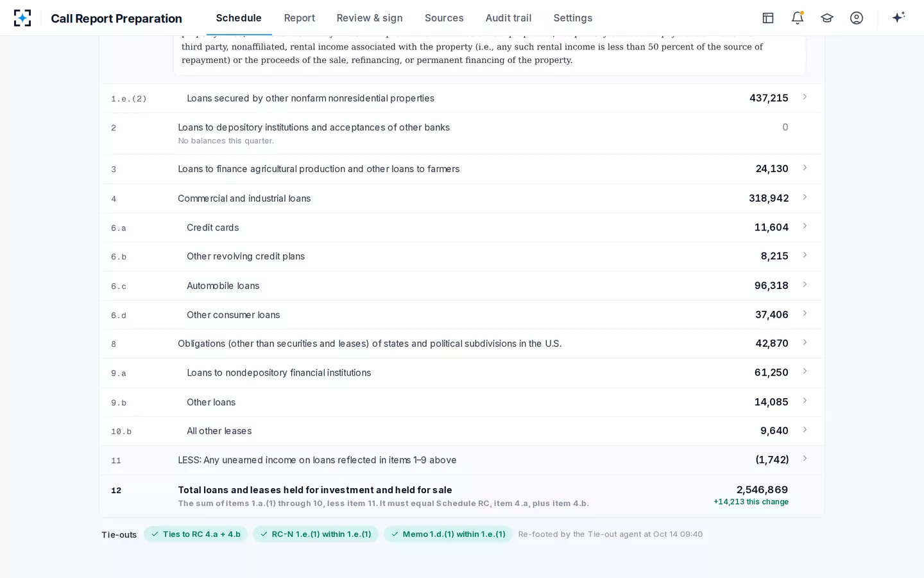Switch to the Report tab
This screenshot has height=578, width=924.
pos(300,18)
